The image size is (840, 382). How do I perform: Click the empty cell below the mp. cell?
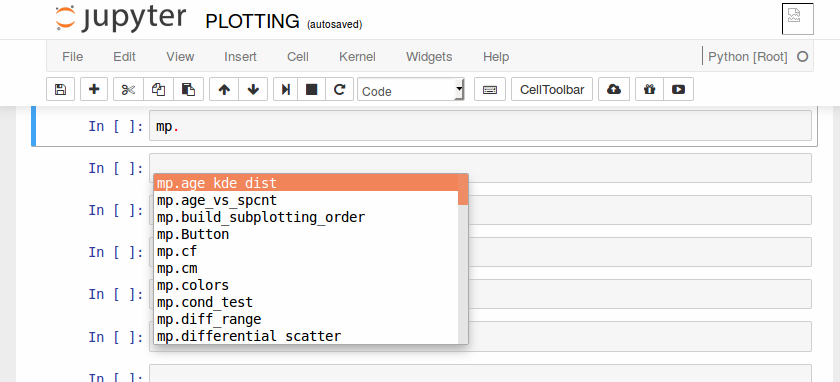(x=480, y=168)
